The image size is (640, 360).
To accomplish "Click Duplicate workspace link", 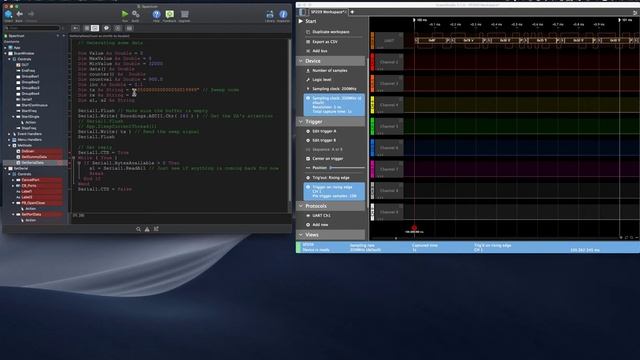I will 331,32.
